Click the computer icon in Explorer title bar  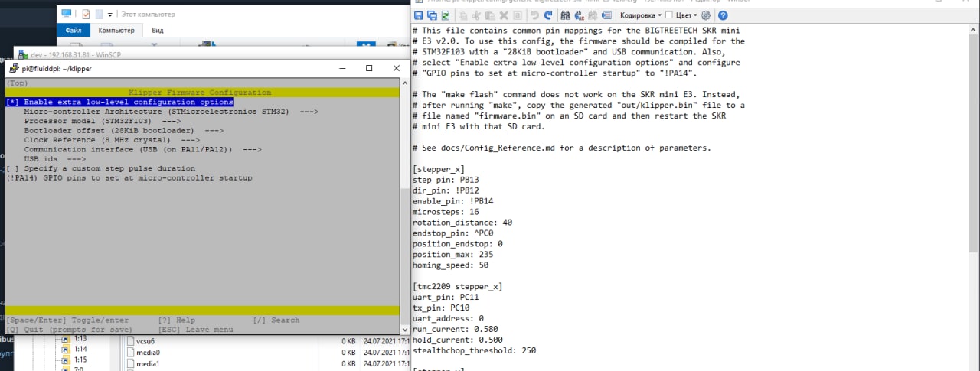[x=67, y=14]
